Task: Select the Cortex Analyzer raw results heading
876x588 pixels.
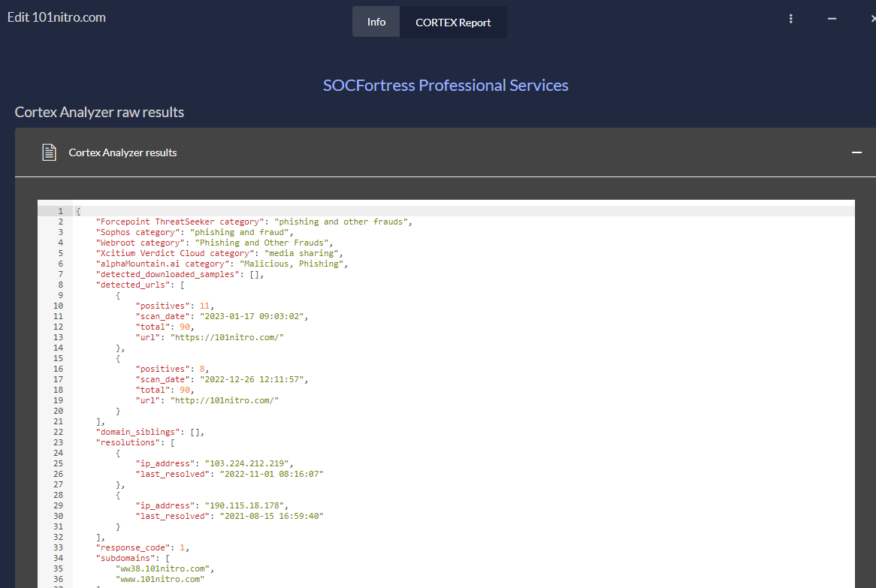Action: [x=99, y=112]
